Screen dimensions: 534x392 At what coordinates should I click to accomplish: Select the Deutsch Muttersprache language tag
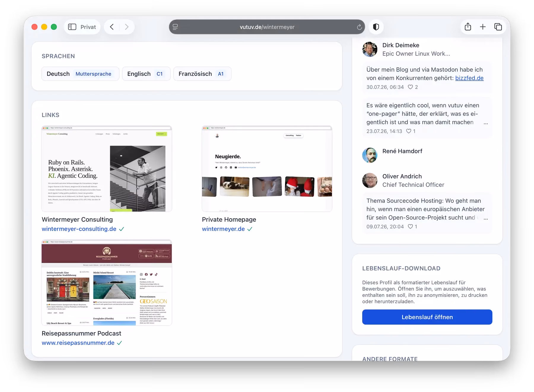point(80,74)
